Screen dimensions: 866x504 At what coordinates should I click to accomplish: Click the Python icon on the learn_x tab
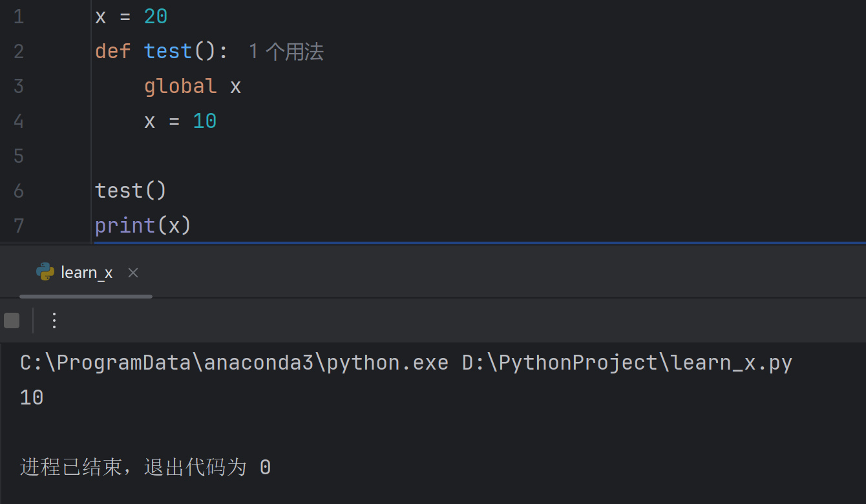point(45,272)
